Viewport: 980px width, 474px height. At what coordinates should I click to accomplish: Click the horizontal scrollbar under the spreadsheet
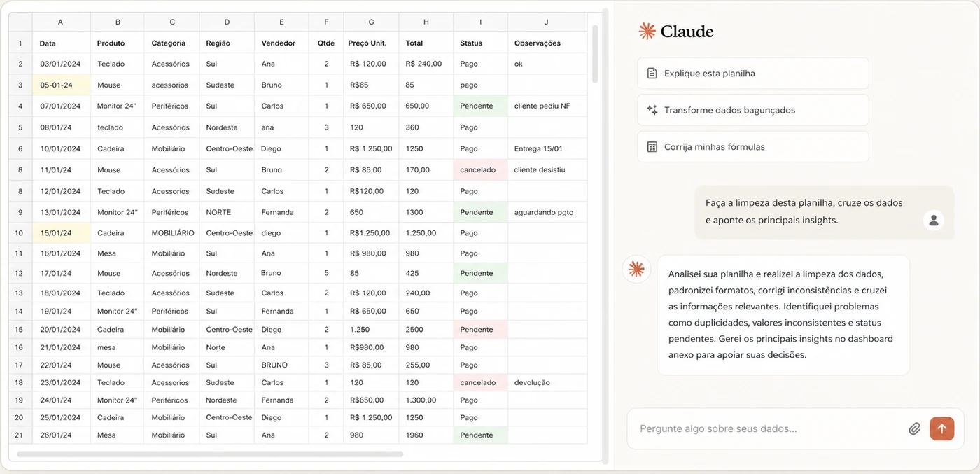pyautogui.click(x=210, y=454)
